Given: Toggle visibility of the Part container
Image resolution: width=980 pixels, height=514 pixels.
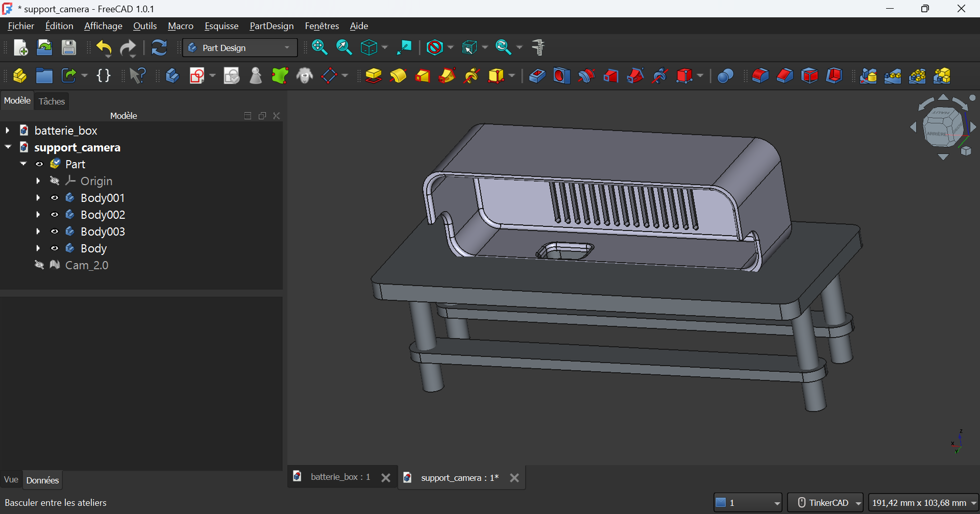Looking at the screenshot, I should 39,164.
